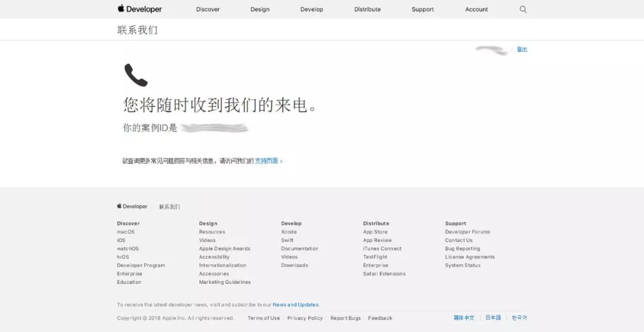Select Distribute in the top navigation bar

click(x=367, y=10)
